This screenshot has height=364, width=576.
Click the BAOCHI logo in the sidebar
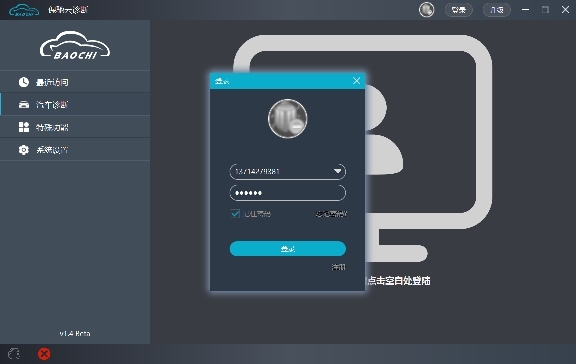[75, 45]
